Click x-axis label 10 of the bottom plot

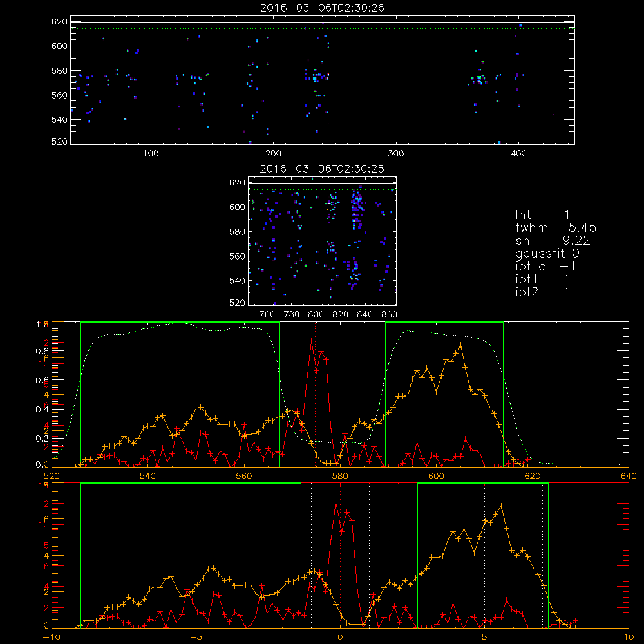click(x=629, y=638)
